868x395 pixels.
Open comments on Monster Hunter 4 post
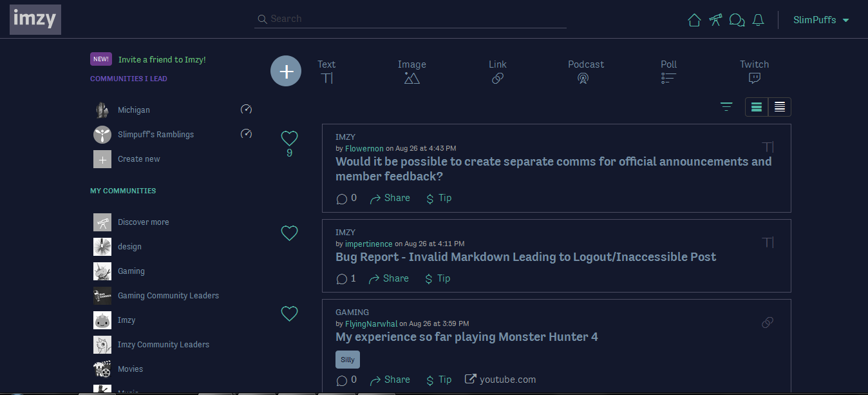click(x=346, y=380)
